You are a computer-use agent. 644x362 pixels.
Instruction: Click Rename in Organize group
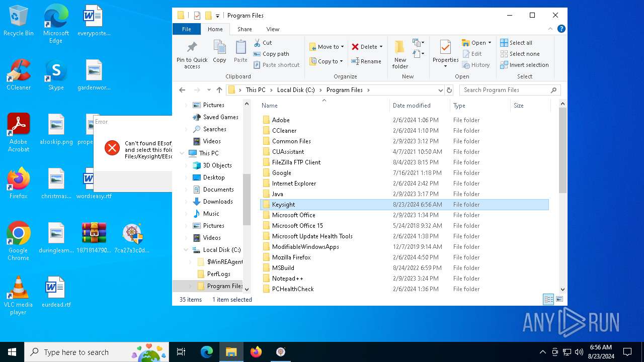366,61
